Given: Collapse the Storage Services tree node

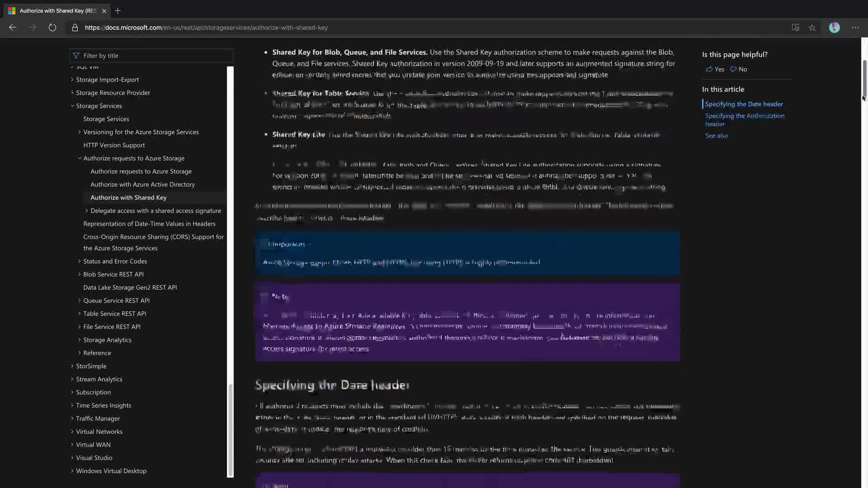Looking at the screenshot, I should coord(72,106).
